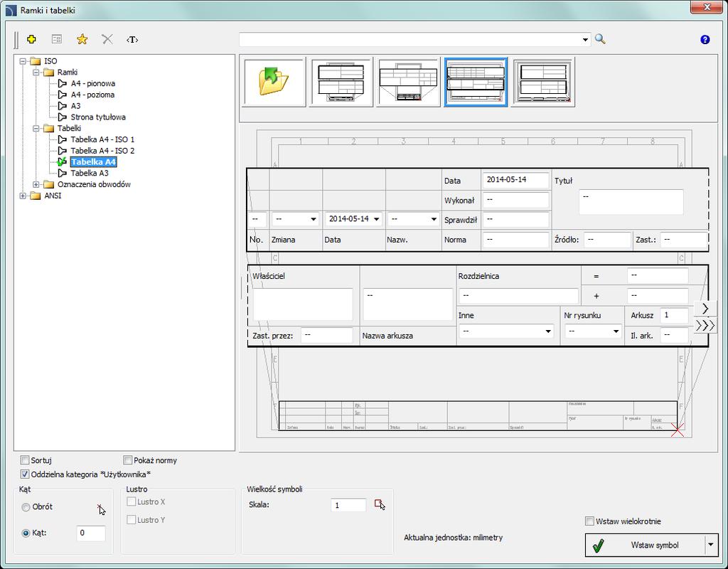Collapse the Ramki folder node

point(36,73)
